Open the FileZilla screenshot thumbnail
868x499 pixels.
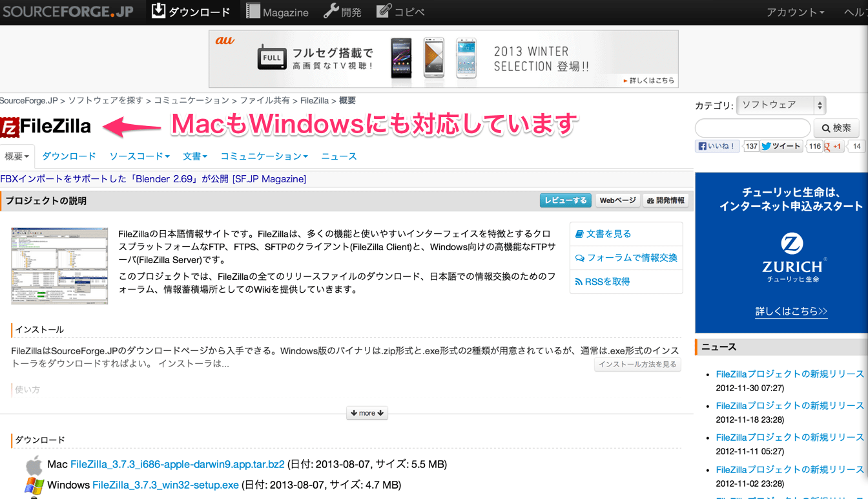(x=59, y=265)
